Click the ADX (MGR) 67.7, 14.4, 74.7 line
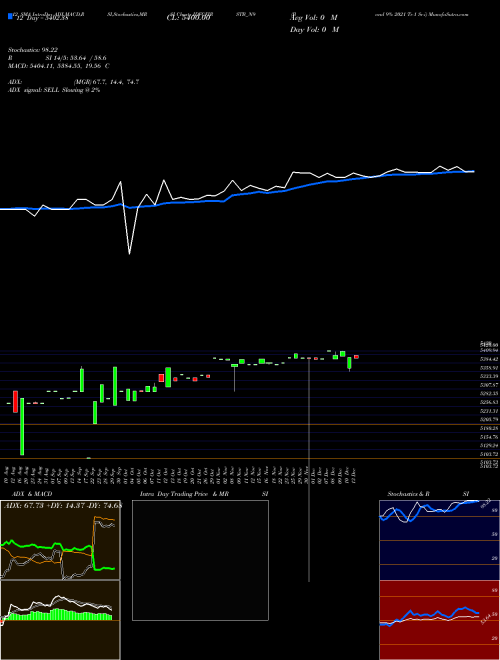The image size is (500, 660). tap(74, 82)
